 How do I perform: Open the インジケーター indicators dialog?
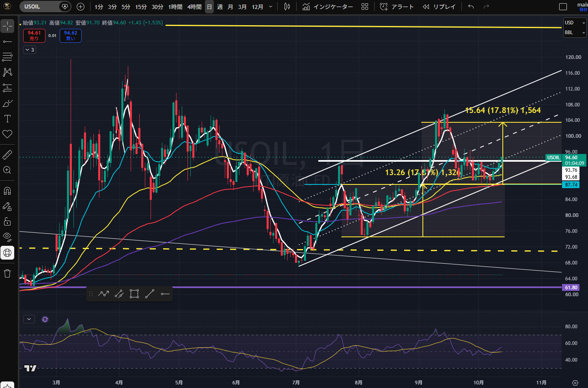point(327,7)
